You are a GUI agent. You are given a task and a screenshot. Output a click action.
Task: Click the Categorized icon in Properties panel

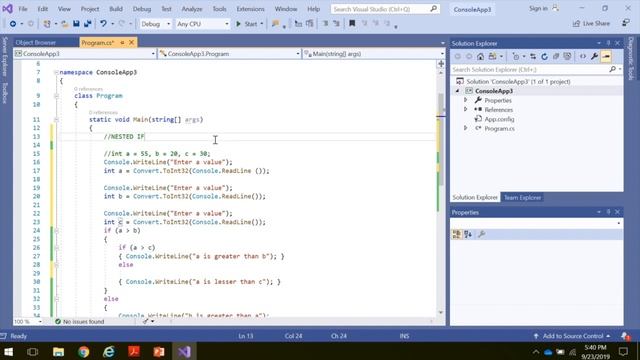click(457, 234)
